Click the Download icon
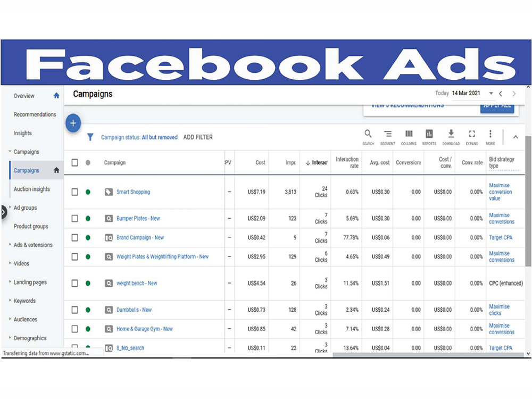 pyautogui.click(x=451, y=137)
